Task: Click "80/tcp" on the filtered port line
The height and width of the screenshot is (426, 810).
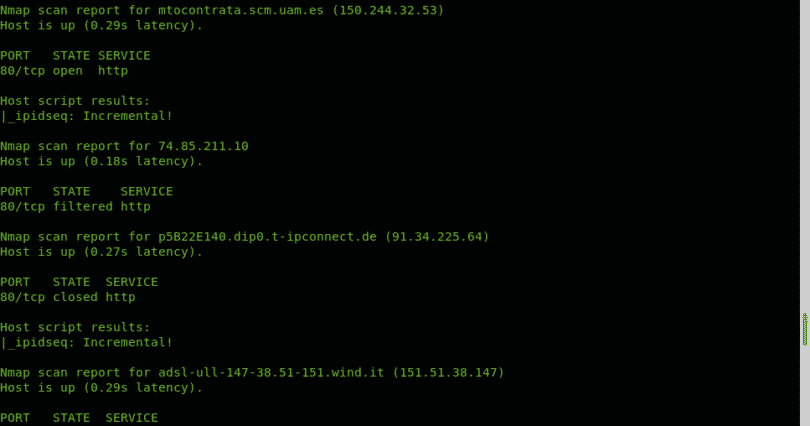Action: 23,206
